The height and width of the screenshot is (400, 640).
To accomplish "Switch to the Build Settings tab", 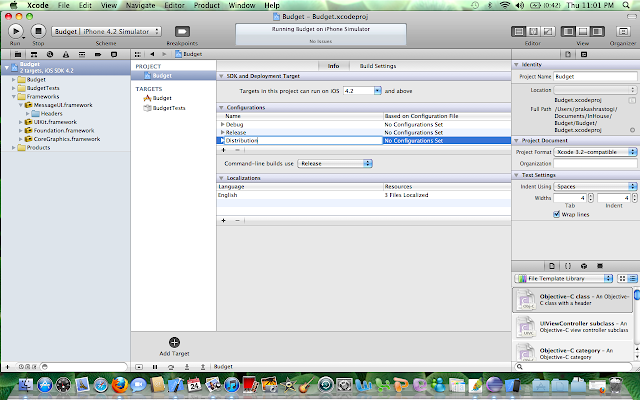I will coord(378,66).
